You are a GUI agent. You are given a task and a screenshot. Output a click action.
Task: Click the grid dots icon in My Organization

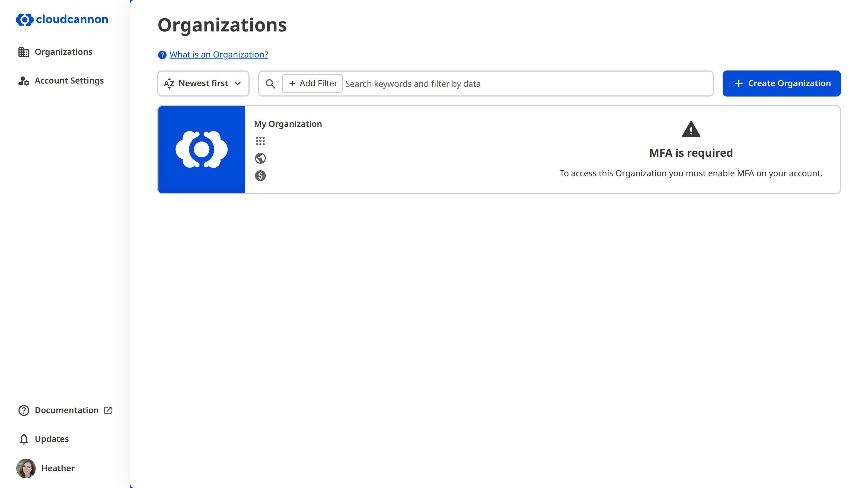click(260, 141)
